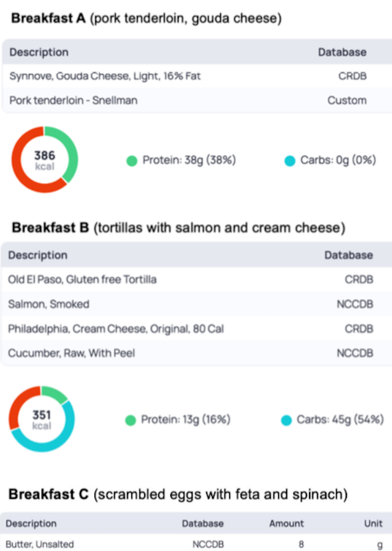Select the Philadelphia Cream Cheese Original row
392x551 pixels.
[196, 328]
